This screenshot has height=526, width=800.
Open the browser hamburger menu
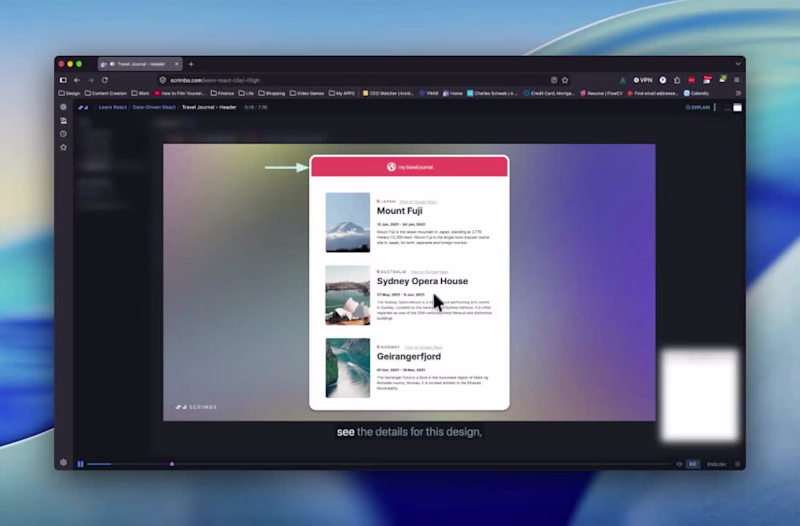(737, 80)
